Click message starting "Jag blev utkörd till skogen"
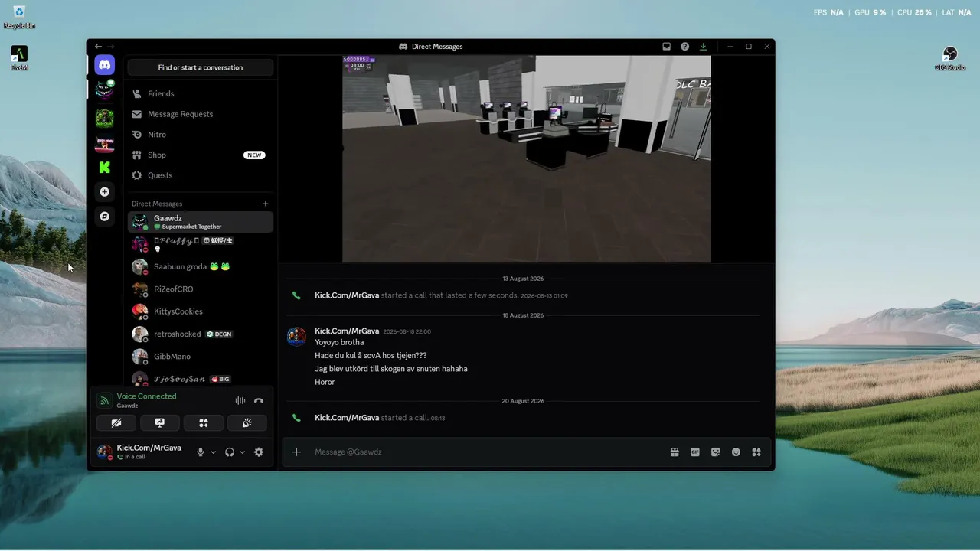Screen dimensions: 980x551 click(x=391, y=369)
